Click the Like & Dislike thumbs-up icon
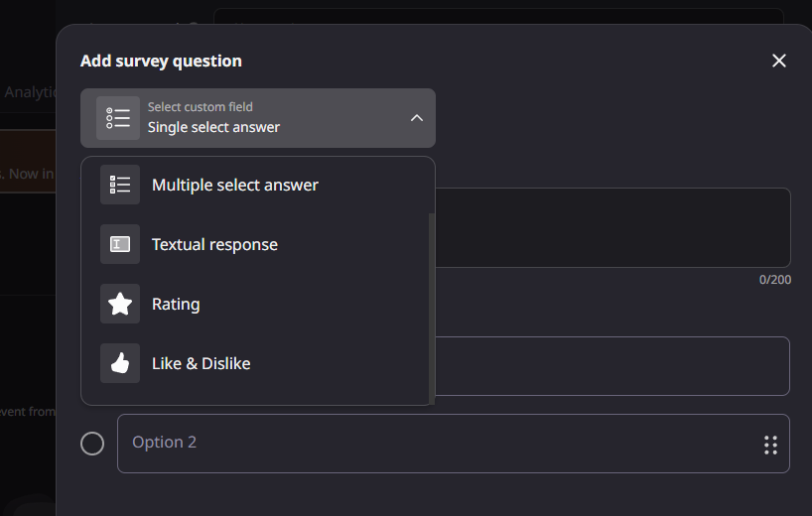The width and height of the screenshot is (812, 516). coord(120,363)
